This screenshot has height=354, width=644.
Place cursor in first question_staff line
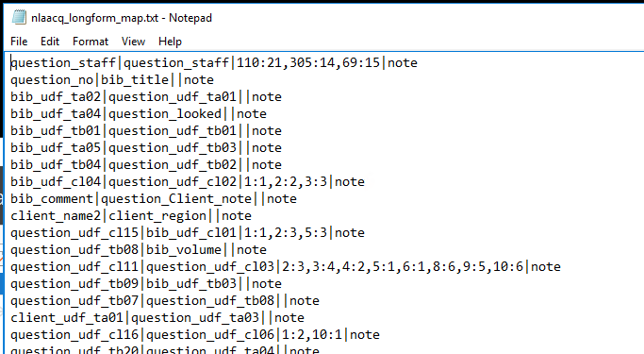[x=214, y=62]
